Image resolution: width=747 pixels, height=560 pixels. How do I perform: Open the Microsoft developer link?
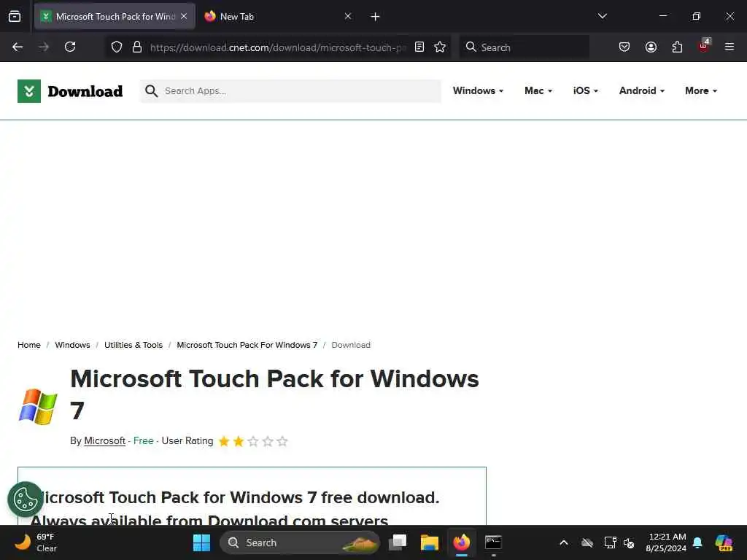105,441
